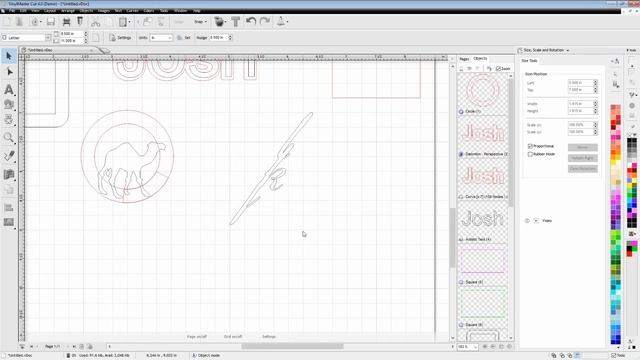Select the arrow Selection tool
Image resolution: width=640 pixels, height=360 pixels.
9,56
